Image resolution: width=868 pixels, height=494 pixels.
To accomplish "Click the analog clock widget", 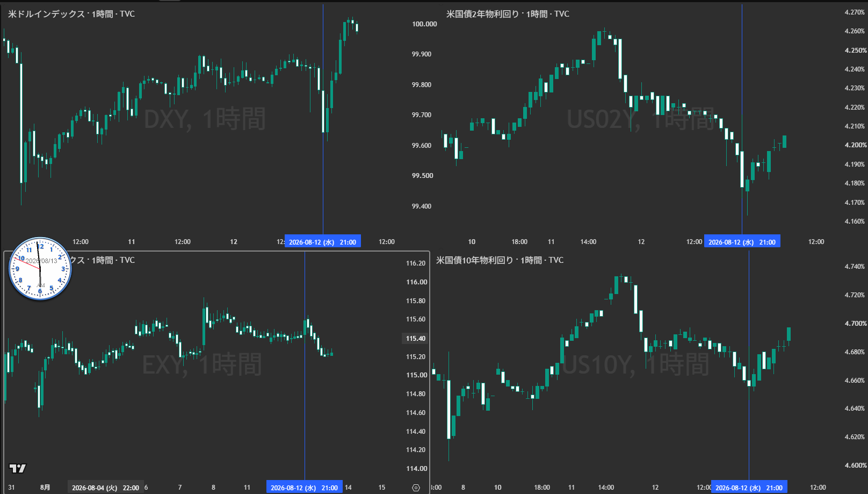I will 40,268.
